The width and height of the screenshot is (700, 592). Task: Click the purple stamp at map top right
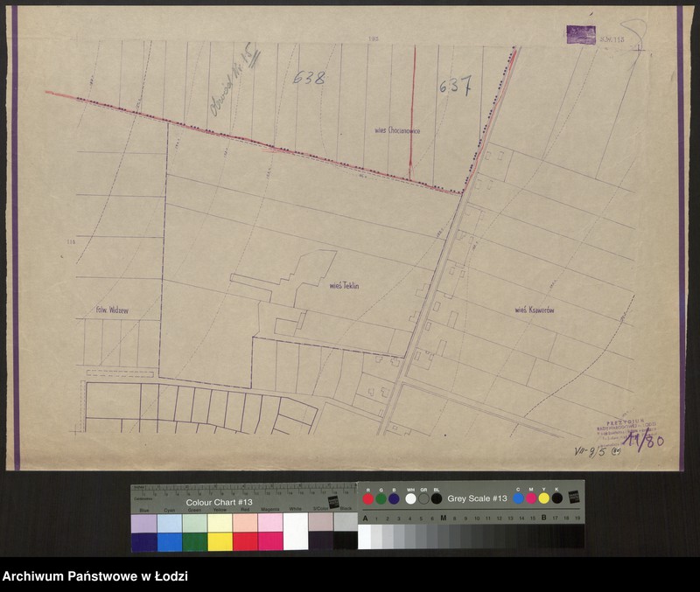point(581,35)
